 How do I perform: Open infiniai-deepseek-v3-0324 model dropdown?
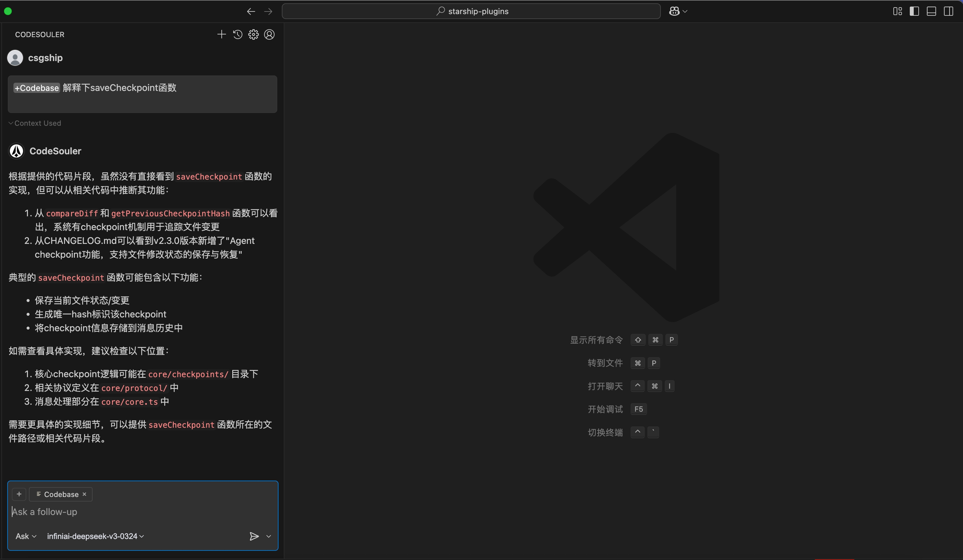[x=95, y=536]
